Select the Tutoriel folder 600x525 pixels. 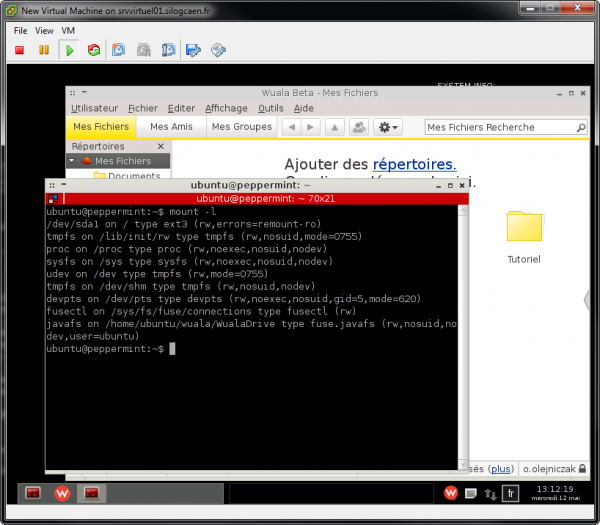click(524, 237)
